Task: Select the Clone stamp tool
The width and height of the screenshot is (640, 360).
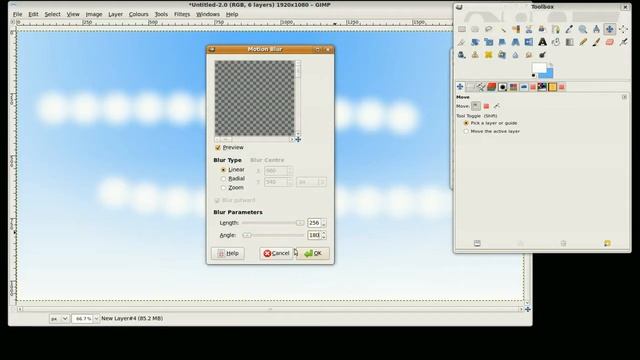Action: (475, 55)
